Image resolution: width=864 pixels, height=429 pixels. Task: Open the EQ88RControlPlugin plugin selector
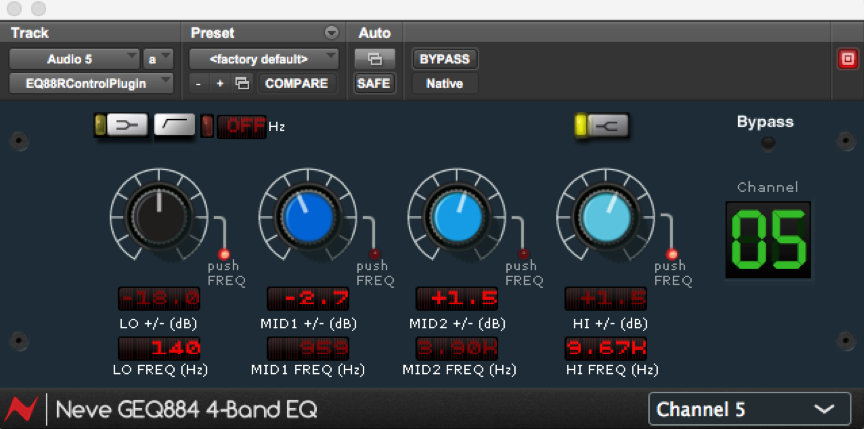[91, 83]
